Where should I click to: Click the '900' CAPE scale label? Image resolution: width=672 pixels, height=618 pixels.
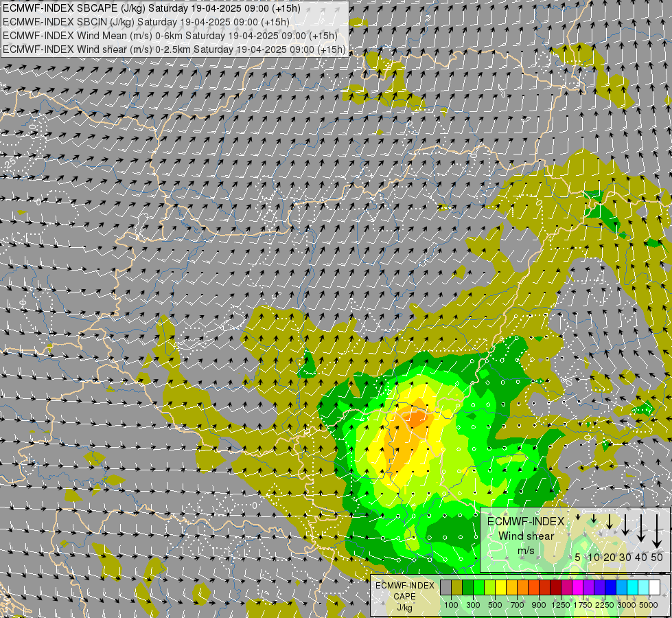coord(539,605)
